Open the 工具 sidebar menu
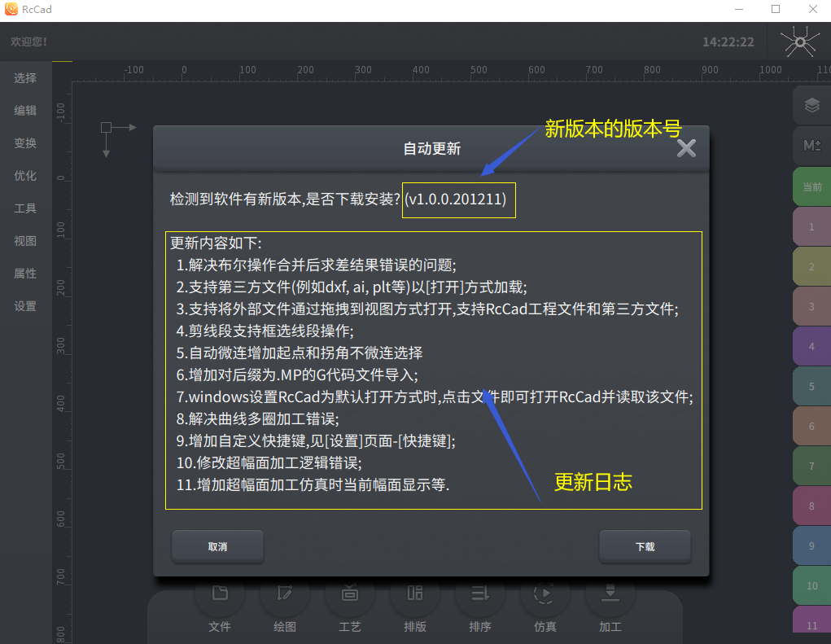Screen dimensions: 831x644 pyautogui.click(x=25, y=208)
